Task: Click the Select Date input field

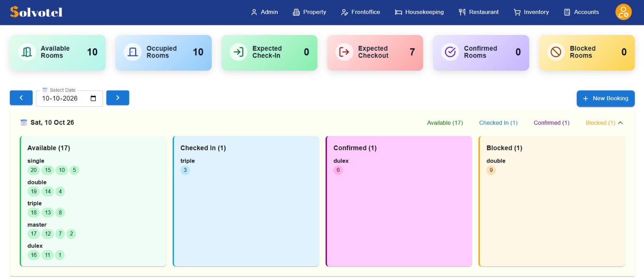Action: click(69, 98)
